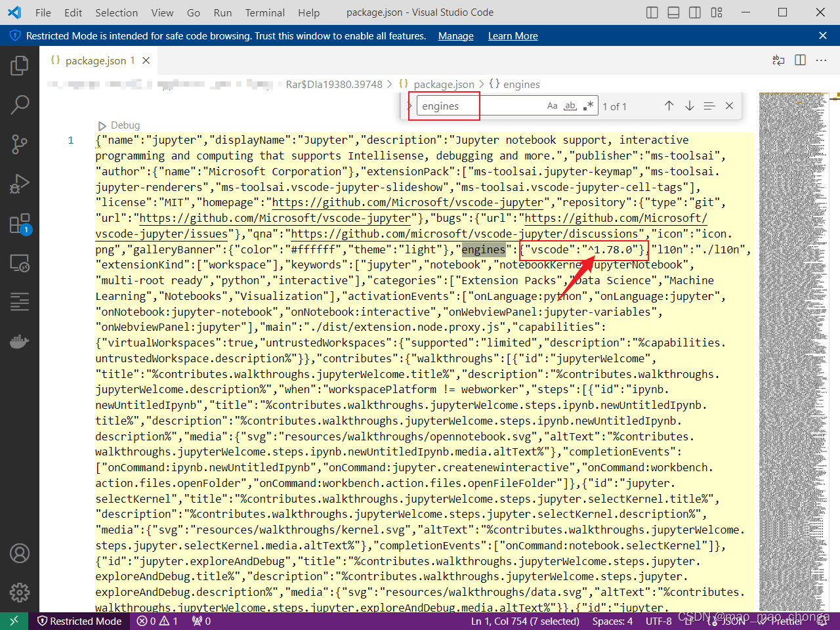Toggle Match Whole Word in find widget
This screenshot has width=840, height=630.
pyautogui.click(x=570, y=106)
